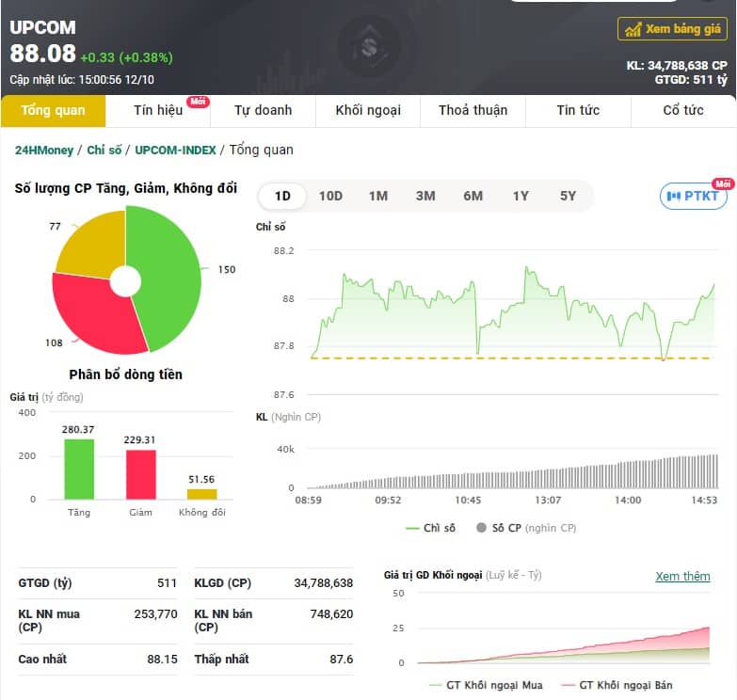Click the table value 511 for GTGD (tỷ)
Image resolution: width=737 pixels, height=700 pixels.
pyautogui.click(x=167, y=583)
